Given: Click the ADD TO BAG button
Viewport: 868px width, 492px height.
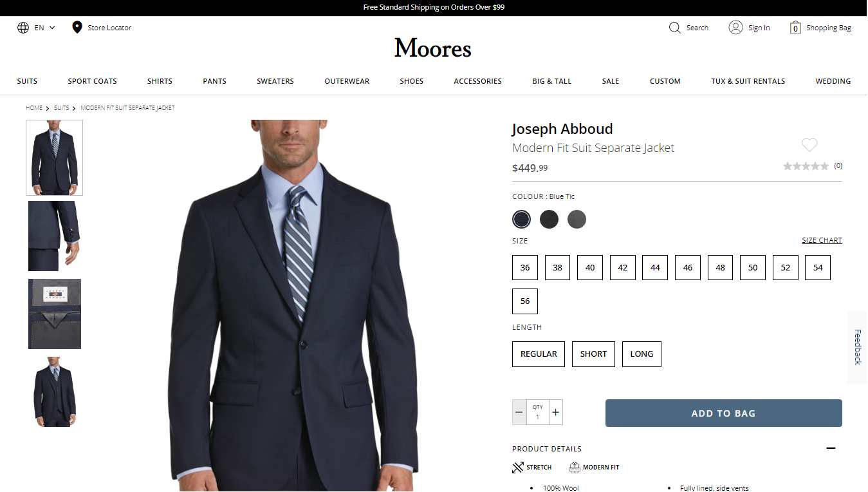Looking at the screenshot, I should pos(723,413).
